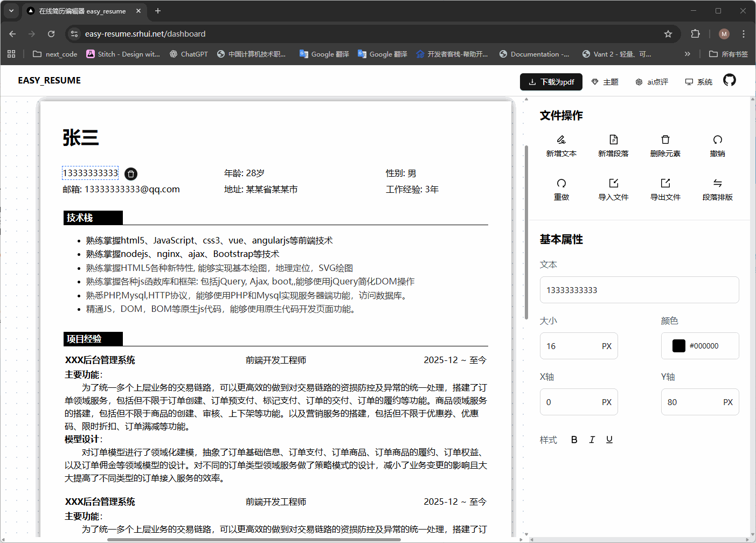Reload the page in browser
The image size is (756, 543).
51,33
